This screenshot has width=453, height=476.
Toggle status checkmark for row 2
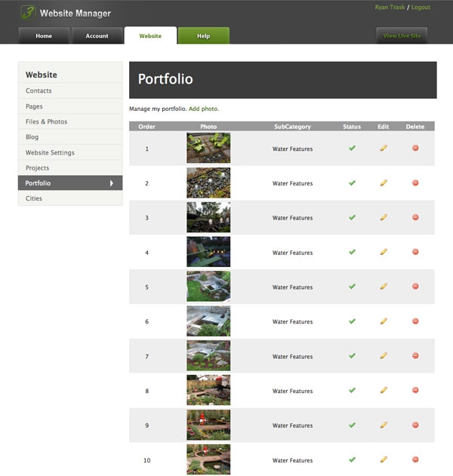coord(352,183)
